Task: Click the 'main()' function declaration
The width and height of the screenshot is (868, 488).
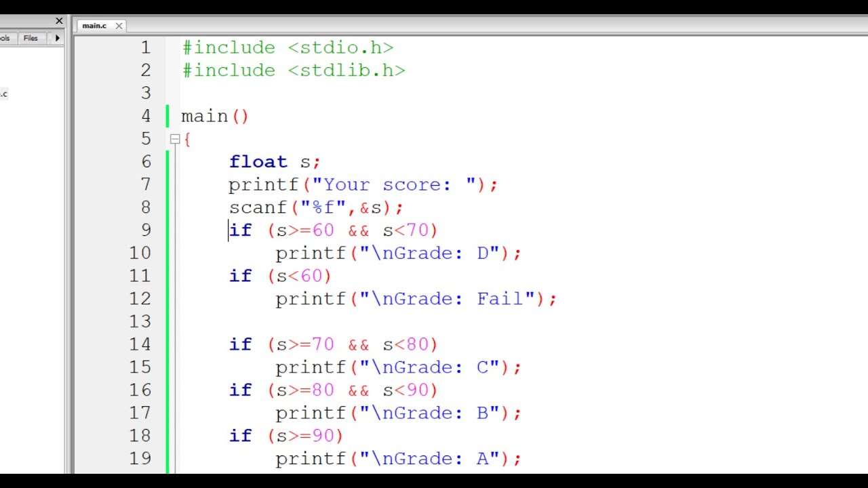Action: [x=215, y=117]
